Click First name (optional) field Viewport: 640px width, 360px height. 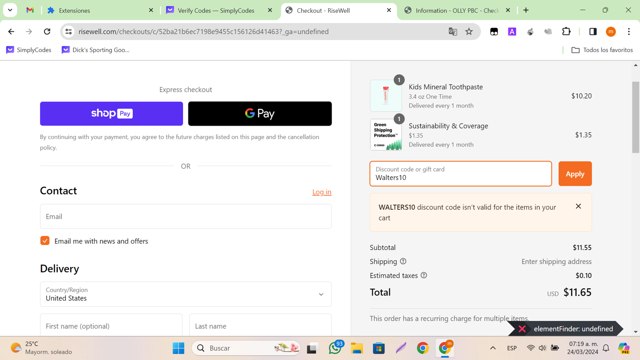(111, 326)
